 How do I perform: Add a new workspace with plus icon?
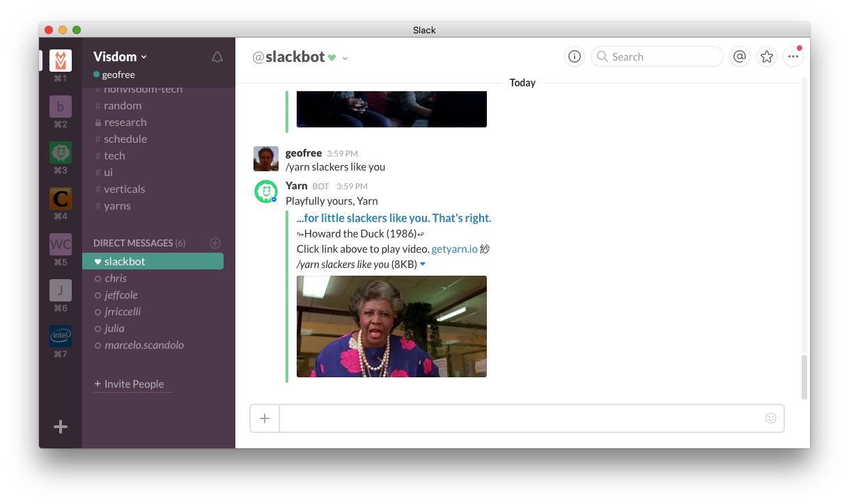[61, 427]
